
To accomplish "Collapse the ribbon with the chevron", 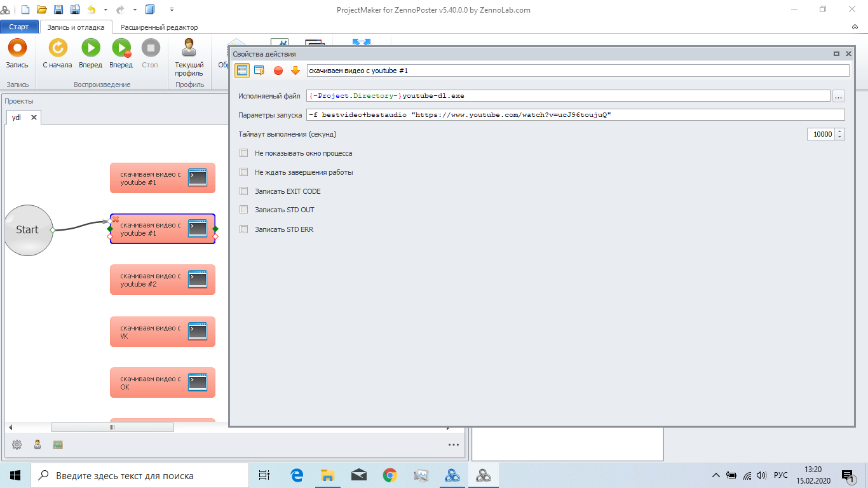I will click(855, 27).
